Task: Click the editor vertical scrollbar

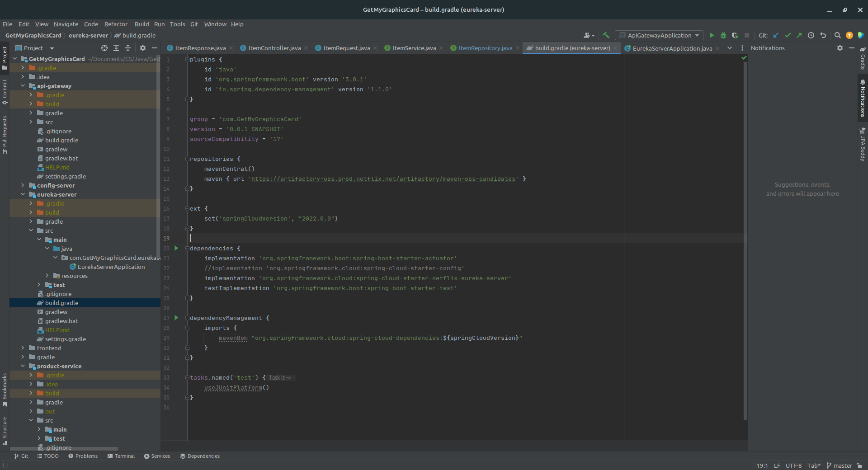Action: tap(745, 240)
